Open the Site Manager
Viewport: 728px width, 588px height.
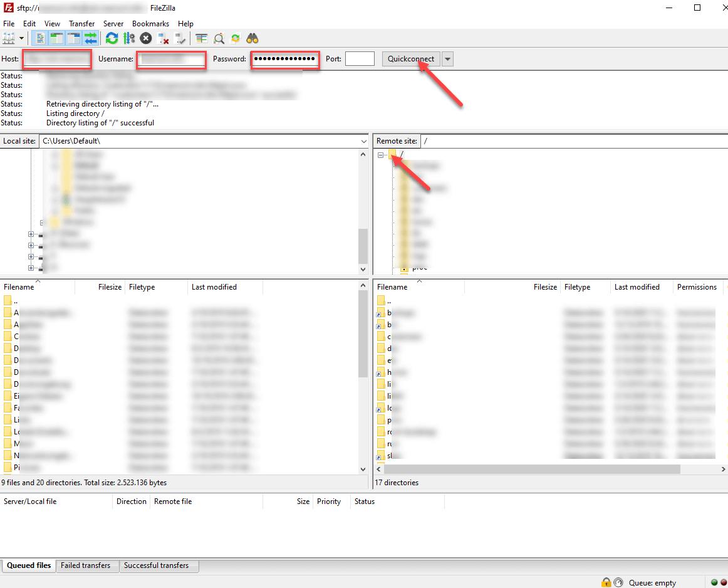tap(10, 38)
